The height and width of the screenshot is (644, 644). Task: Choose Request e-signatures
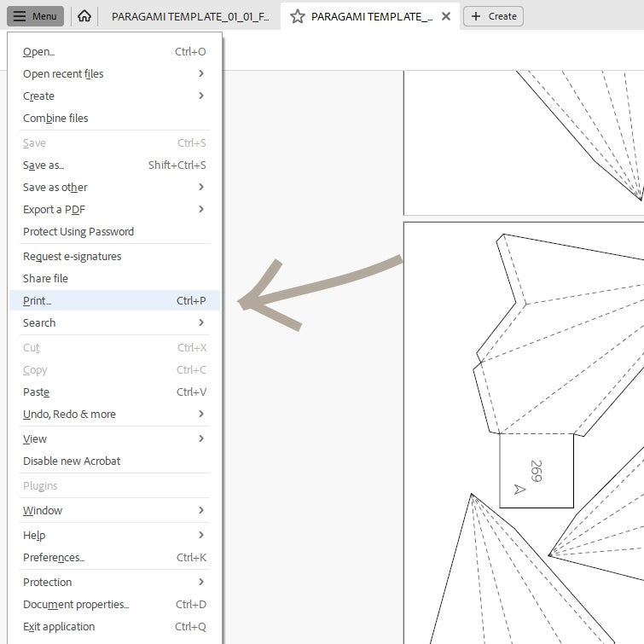point(114,256)
